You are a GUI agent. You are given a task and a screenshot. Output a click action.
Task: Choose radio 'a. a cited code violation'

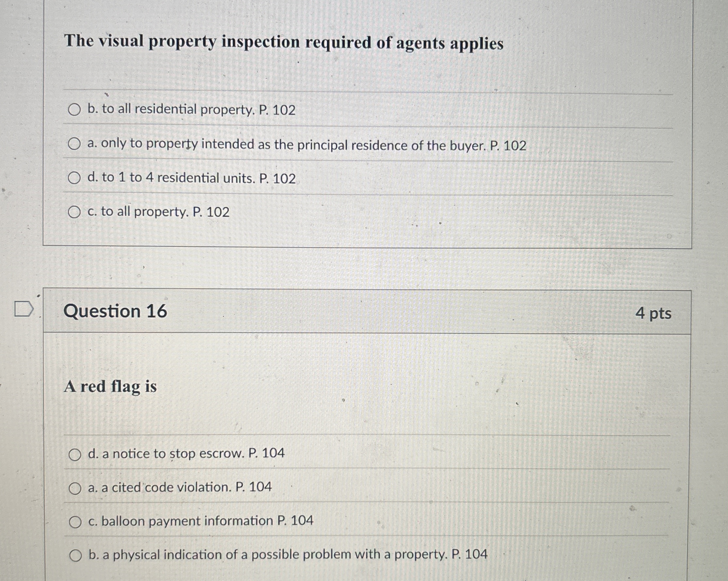tap(75, 488)
